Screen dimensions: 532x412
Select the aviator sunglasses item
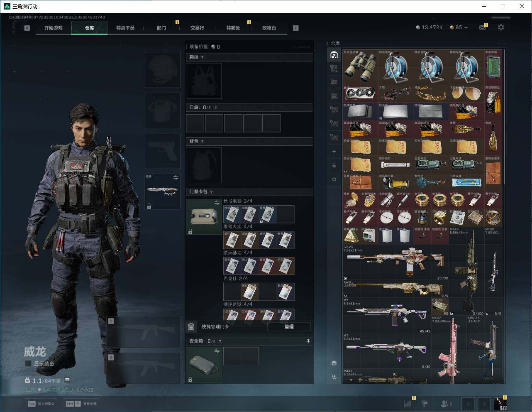click(x=466, y=94)
